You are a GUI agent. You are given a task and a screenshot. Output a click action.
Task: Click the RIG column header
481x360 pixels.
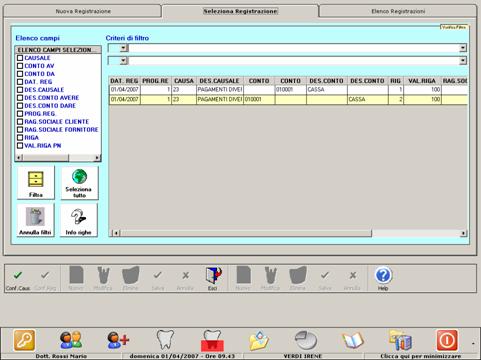coord(396,81)
